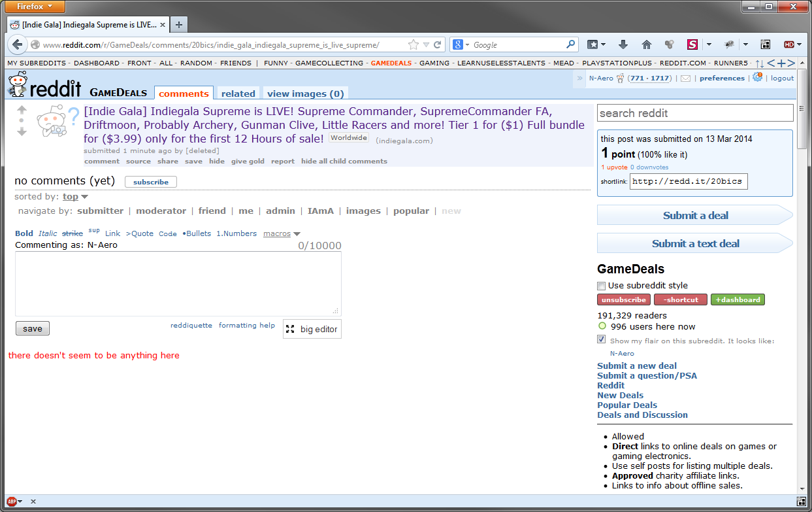Apply Italic formatting in comment editor
This screenshot has height=512, width=812.
pos(48,233)
